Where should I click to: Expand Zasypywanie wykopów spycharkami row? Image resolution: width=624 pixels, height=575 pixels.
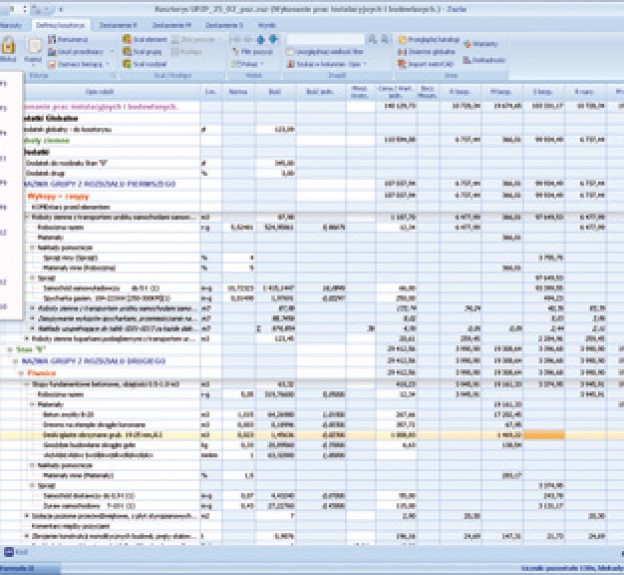pyautogui.click(x=33, y=318)
